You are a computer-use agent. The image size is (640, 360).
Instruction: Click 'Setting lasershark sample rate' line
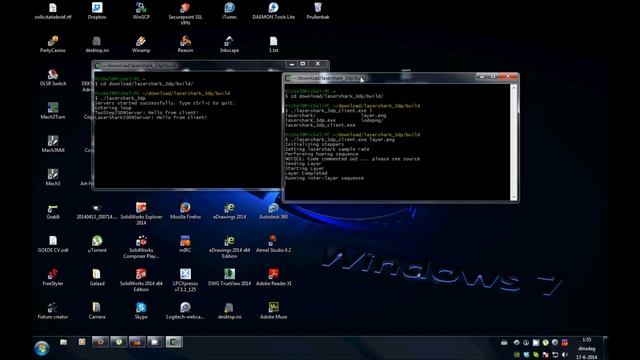(327, 149)
